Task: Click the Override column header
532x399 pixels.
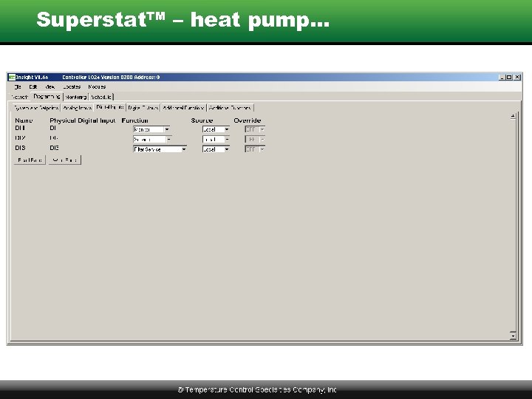Action: (248, 120)
